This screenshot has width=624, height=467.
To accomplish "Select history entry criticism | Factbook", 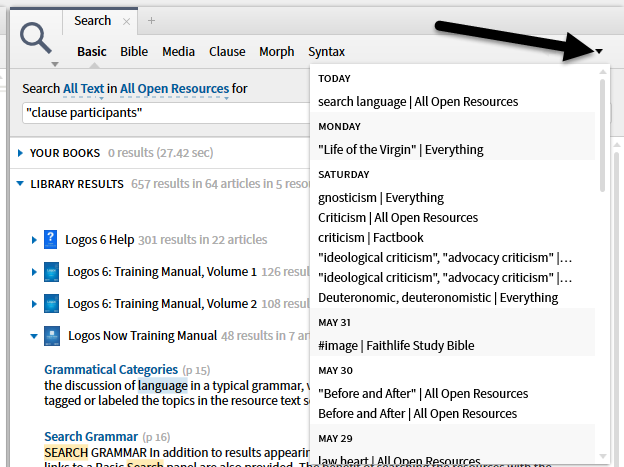I will [370, 238].
